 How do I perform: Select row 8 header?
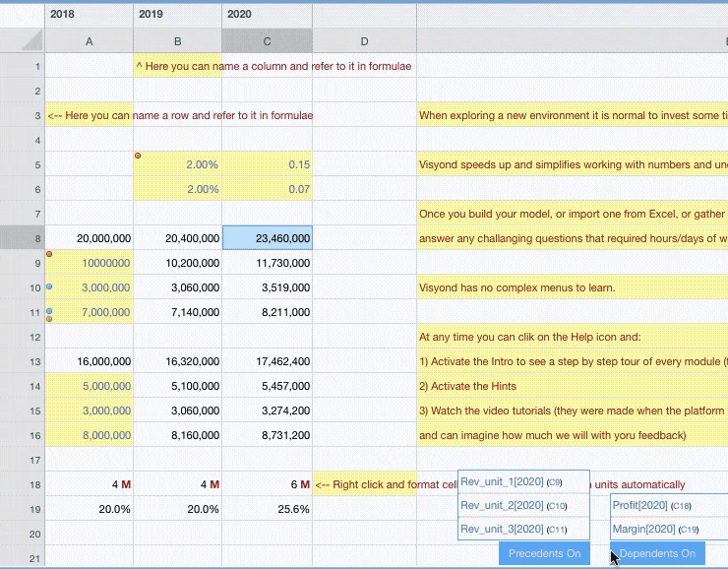click(23, 238)
